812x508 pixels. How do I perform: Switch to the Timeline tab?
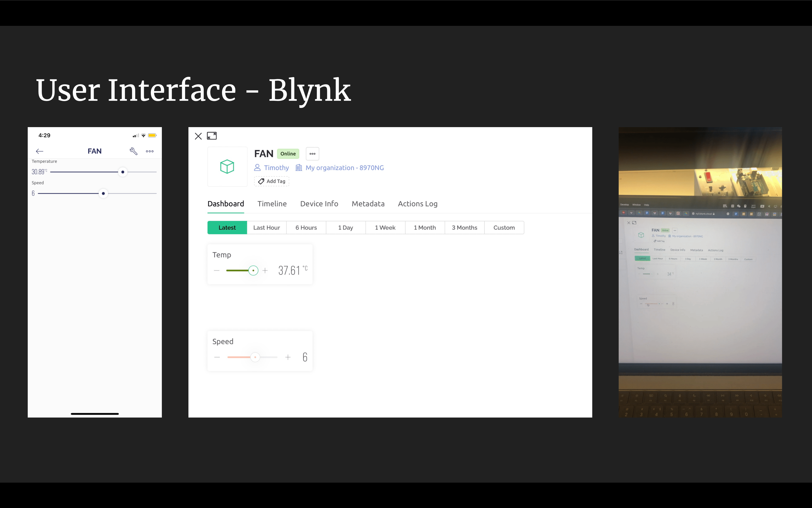(272, 204)
